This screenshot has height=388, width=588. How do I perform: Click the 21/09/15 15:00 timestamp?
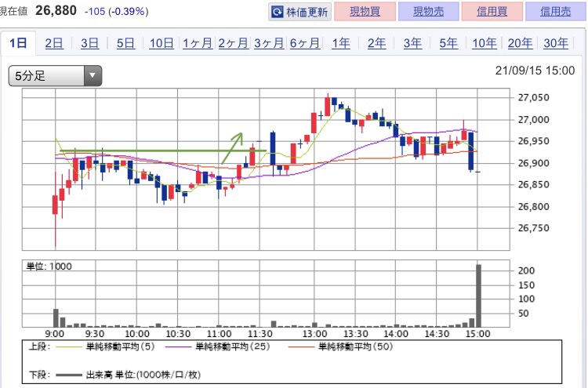(535, 71)
